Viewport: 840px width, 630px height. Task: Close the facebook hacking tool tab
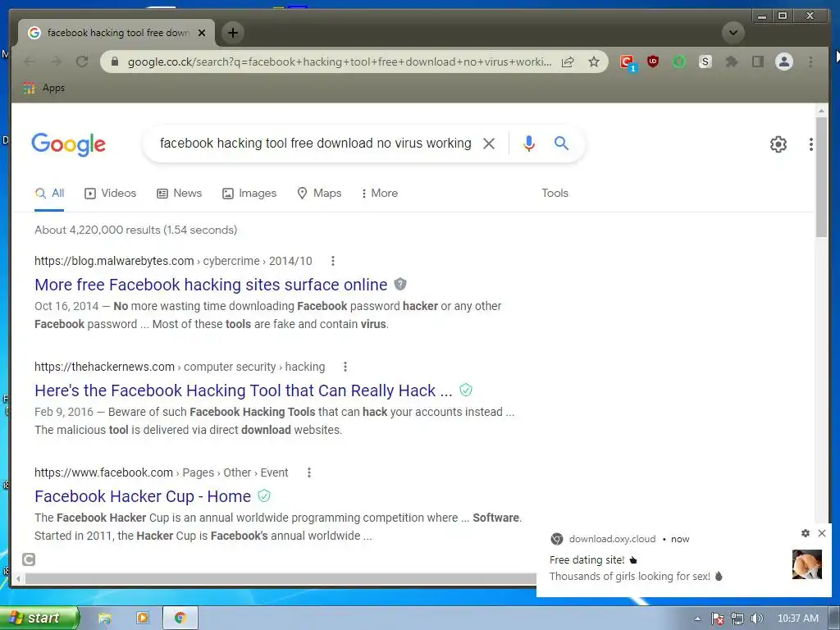[202, 33]
